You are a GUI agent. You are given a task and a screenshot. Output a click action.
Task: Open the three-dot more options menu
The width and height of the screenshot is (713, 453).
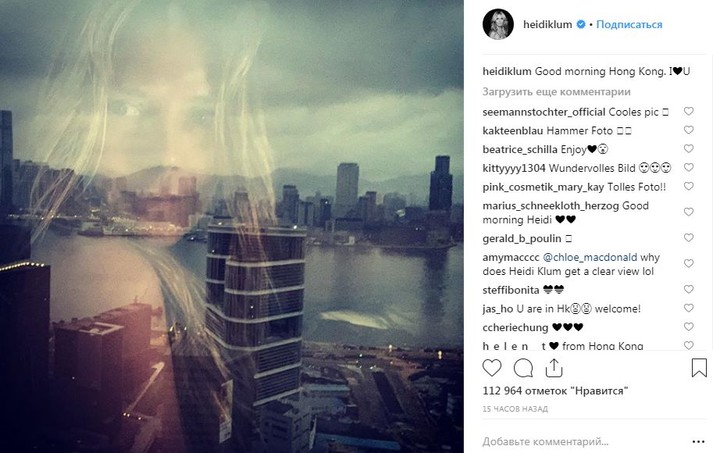(698, 442)
